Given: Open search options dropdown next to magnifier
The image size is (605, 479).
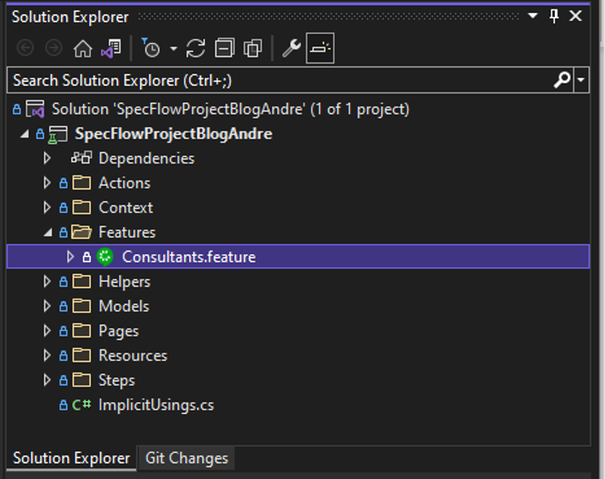Looking at the screenshot, I should point(581,80).
